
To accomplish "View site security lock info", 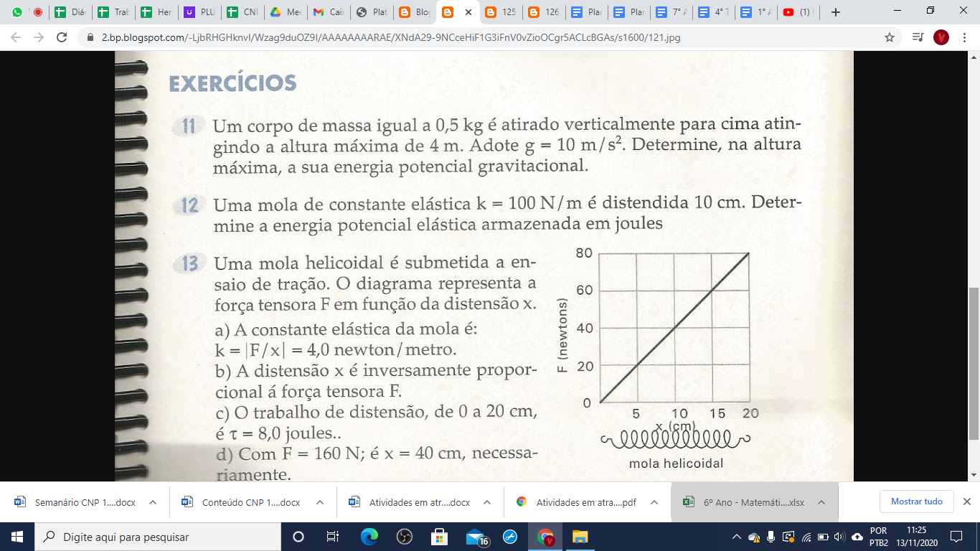I will [90, 37].
